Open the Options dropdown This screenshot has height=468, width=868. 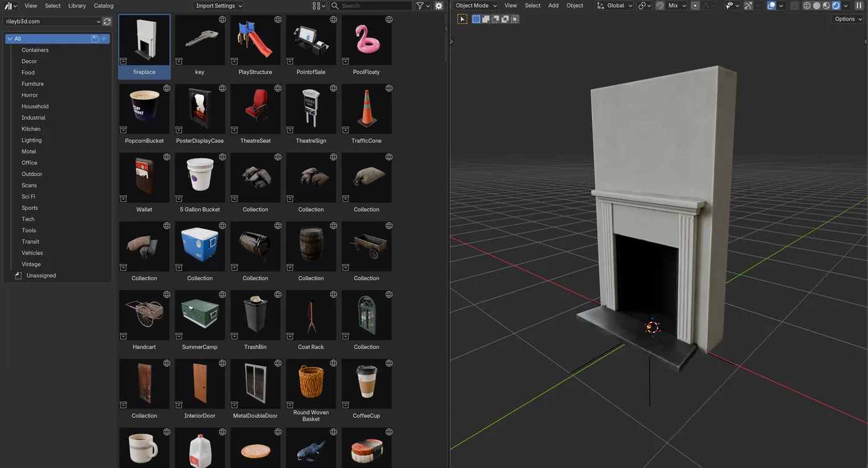coord(848,19)
